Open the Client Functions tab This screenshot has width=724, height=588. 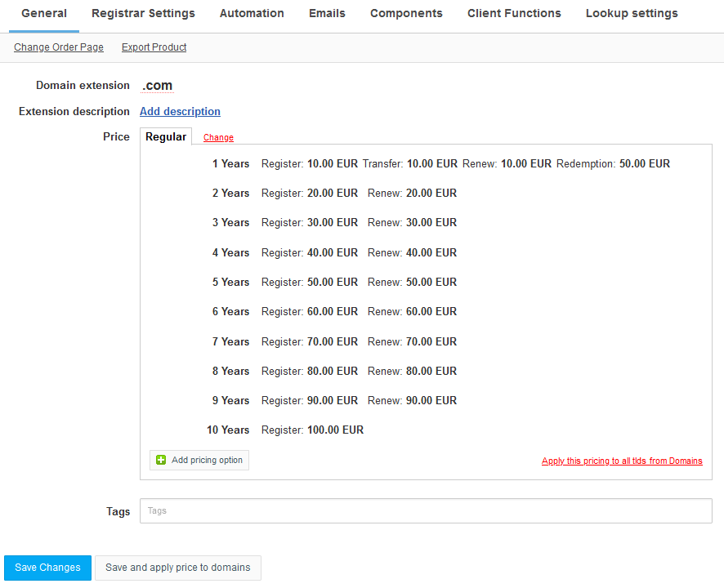click(514, 13)
